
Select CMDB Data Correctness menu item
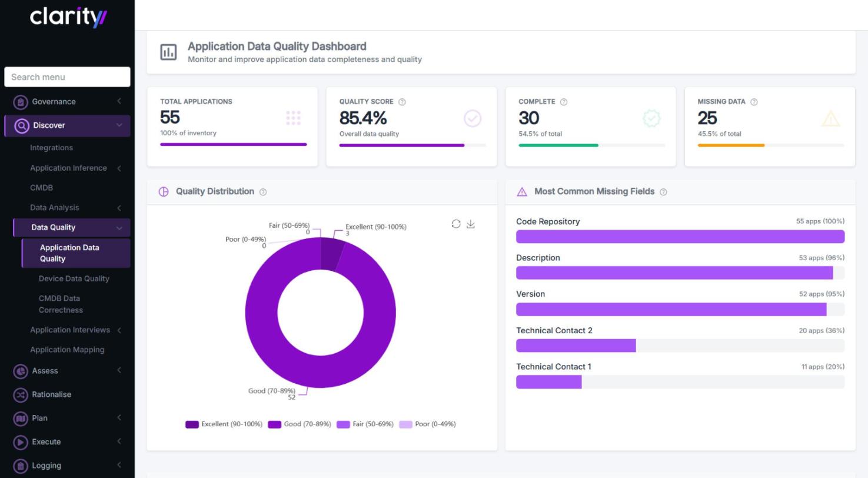pyautogui.click(x=61, y=304)
